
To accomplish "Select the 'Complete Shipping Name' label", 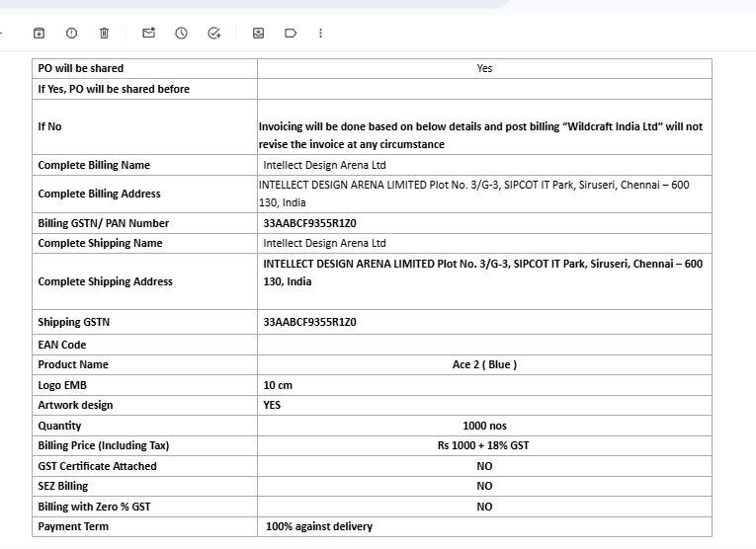I will pyautogui.click(x=100, y=243).
